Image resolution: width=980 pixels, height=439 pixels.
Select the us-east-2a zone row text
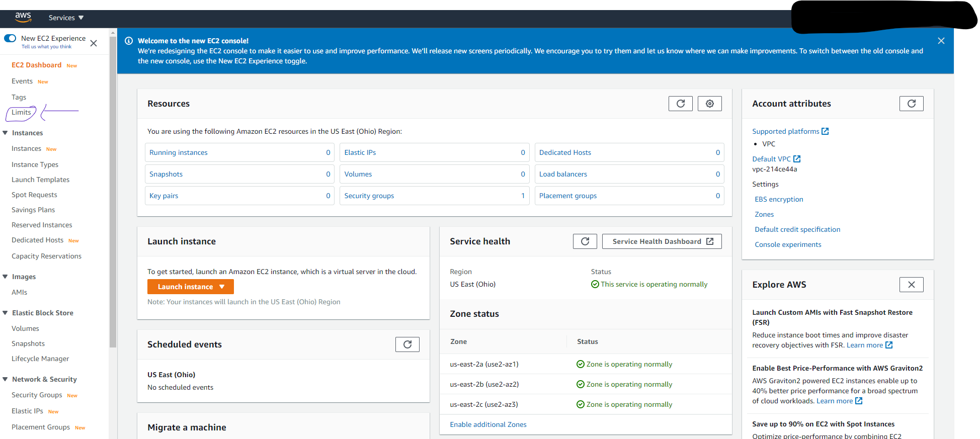coord(484,364)
